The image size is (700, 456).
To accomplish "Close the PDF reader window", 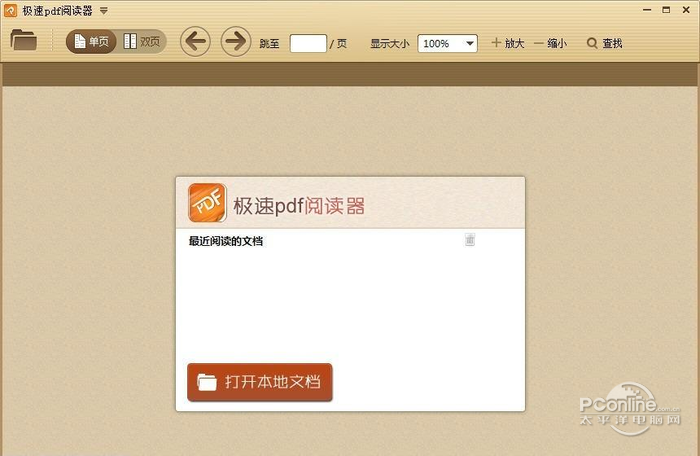I will coord(686,10).
